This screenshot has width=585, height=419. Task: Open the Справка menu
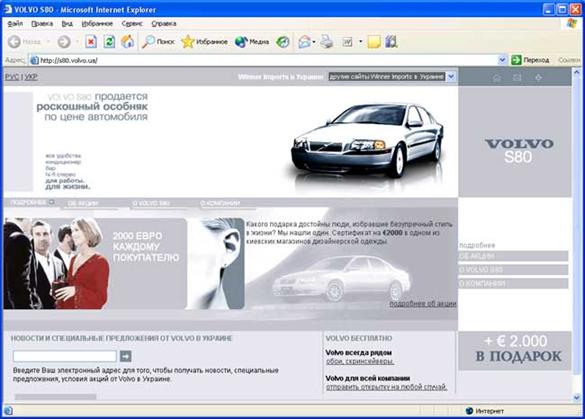(x=164, y=24)
